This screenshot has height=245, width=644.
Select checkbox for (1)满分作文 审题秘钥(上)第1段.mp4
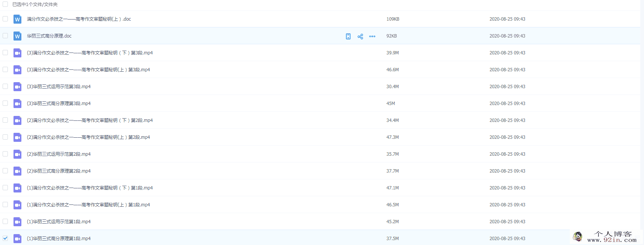pos(5,204)
